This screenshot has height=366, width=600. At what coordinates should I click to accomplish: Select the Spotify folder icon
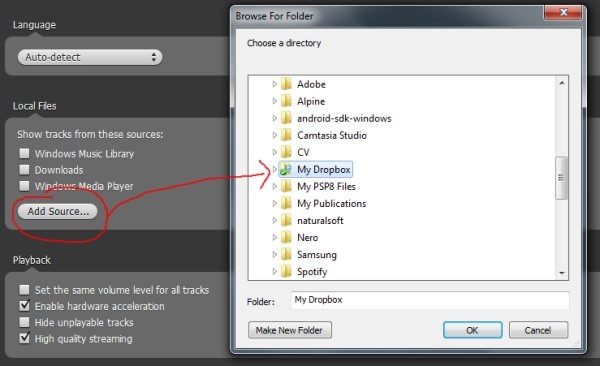pos(286,271)
